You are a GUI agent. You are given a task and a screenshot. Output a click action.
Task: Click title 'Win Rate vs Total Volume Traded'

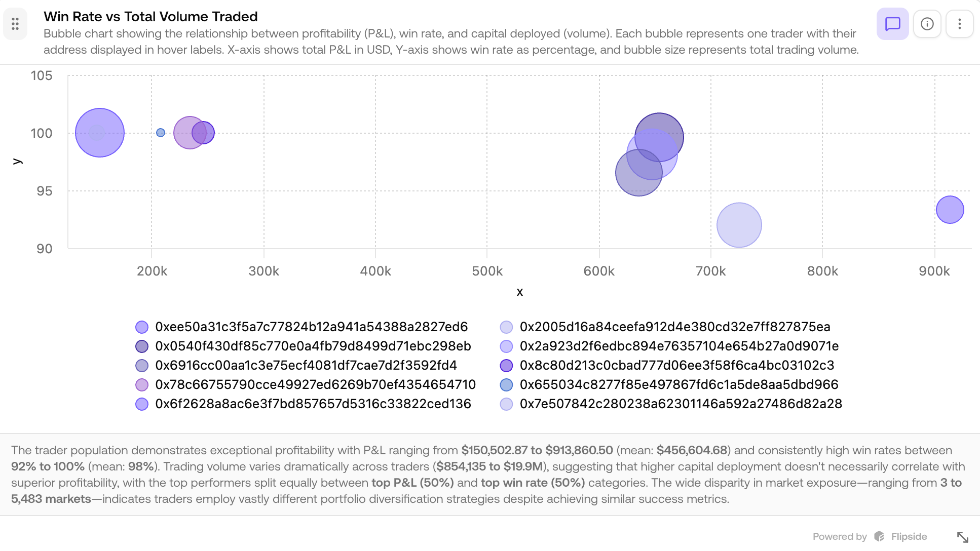pyautogui.click(x=150, y=16)
